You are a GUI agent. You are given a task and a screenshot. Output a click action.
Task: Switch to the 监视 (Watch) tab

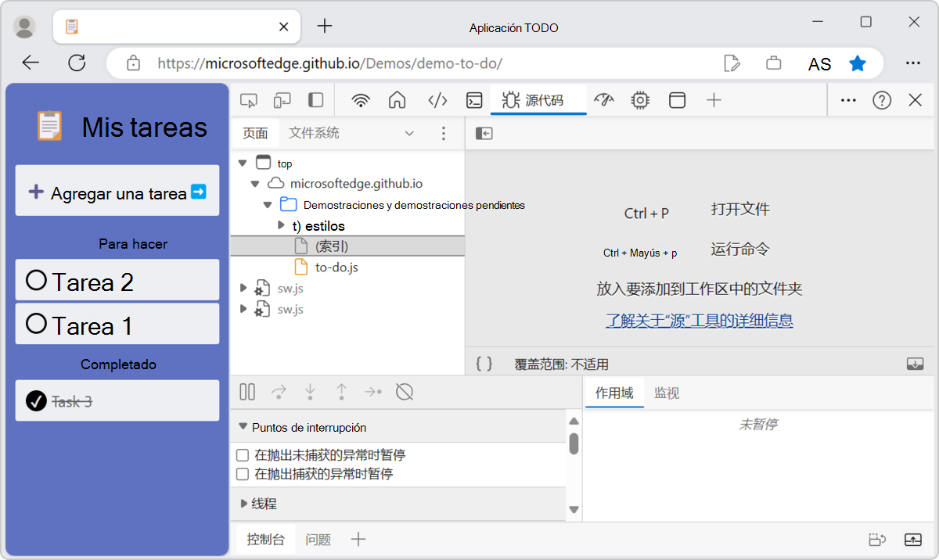click(666, 393)
